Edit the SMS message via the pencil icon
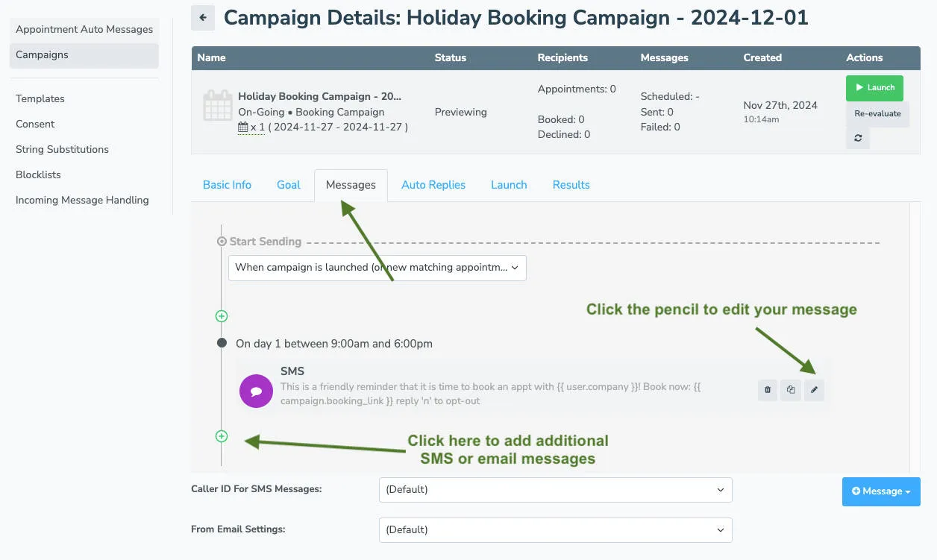 point(815,389)
